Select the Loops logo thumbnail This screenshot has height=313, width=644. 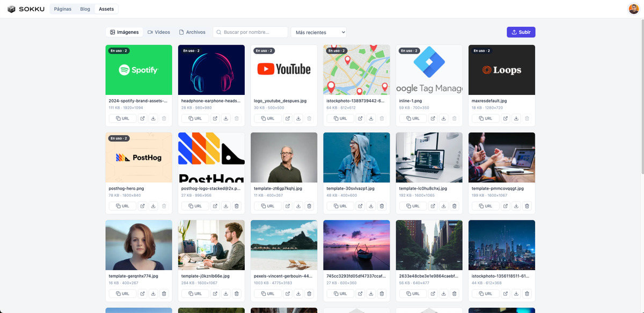(502, 70)
